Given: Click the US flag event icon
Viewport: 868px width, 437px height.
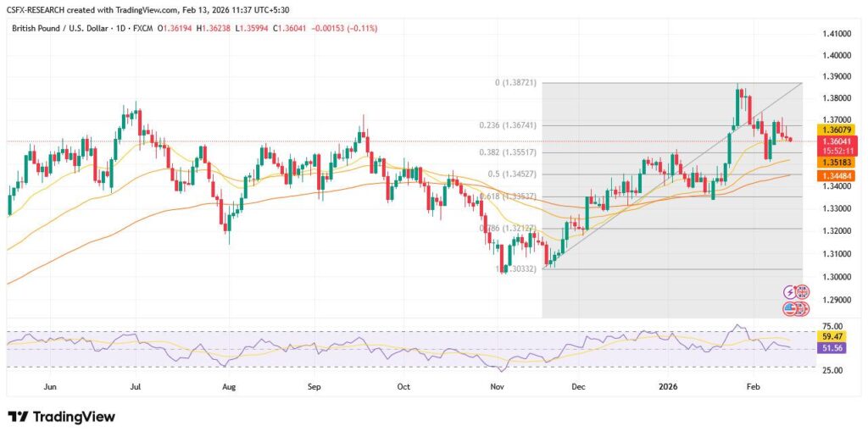Looking at the screenshot, I should pyautogui.click(x=796, y=308).
